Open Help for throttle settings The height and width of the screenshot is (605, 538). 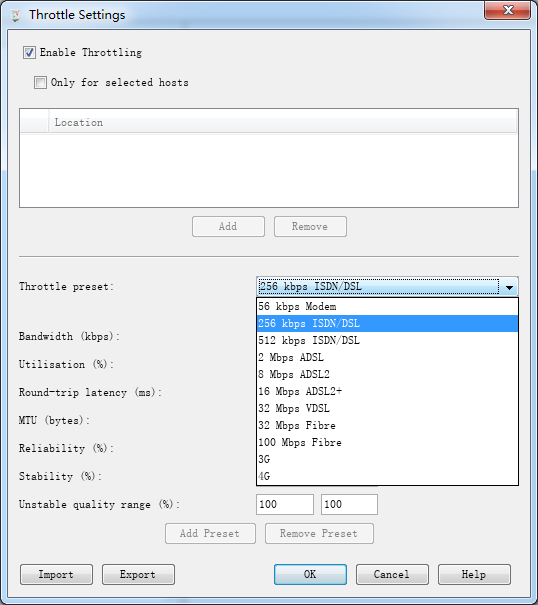point(474,575)
